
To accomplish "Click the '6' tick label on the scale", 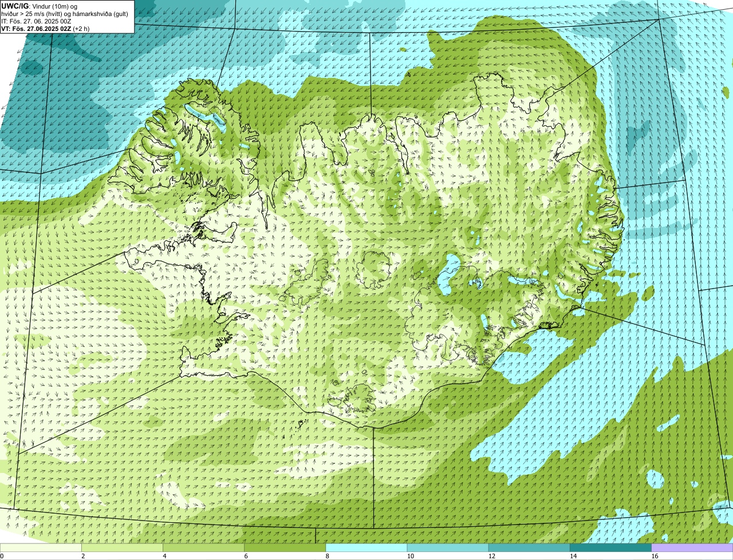I will point(246,556).
